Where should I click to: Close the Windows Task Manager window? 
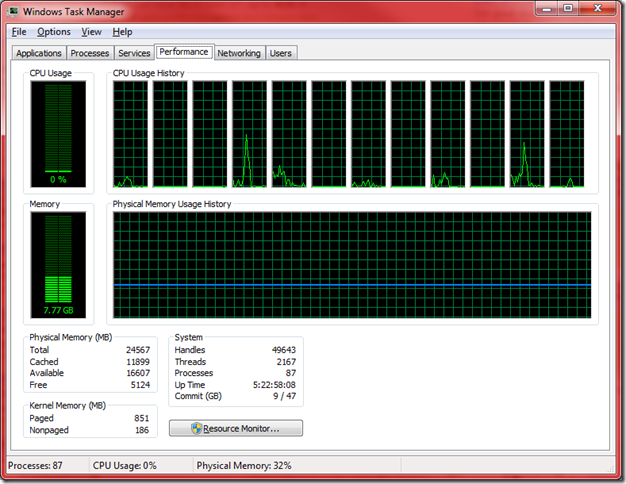(x=597, y=8)
